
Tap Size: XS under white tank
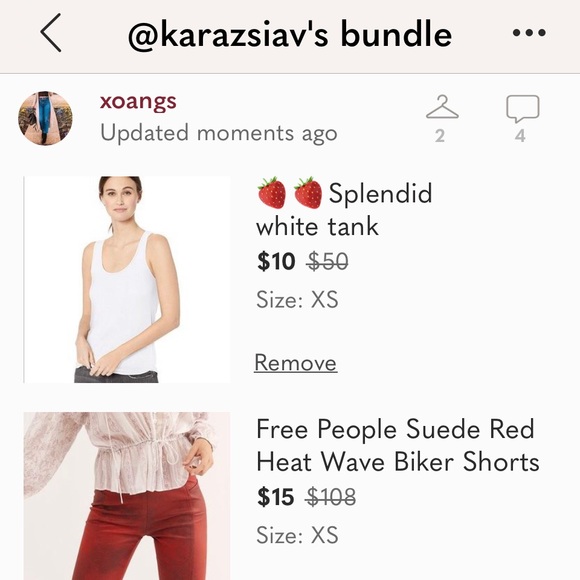(x=297, y=300)
